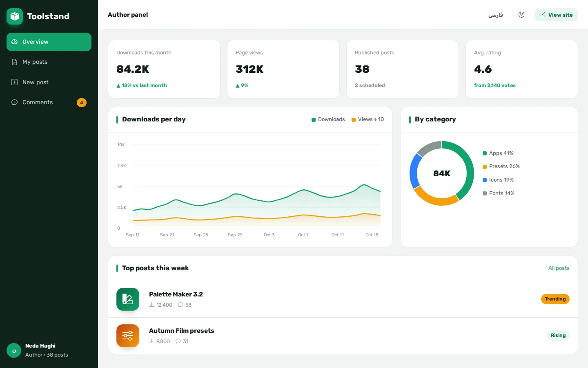Viewport: 588px width, 368px height.
Task: Open the Palette Maker 3.2 post title
Action: [x=176, y=294]
